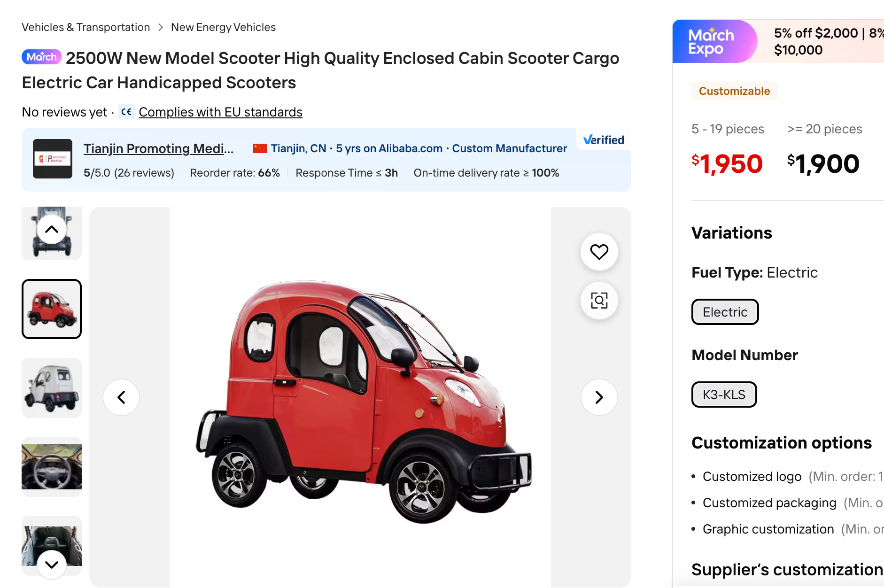This screenshot has width=884, height=588.
Task: Show previous product image with the left arrow
Action: pos(121,397)
